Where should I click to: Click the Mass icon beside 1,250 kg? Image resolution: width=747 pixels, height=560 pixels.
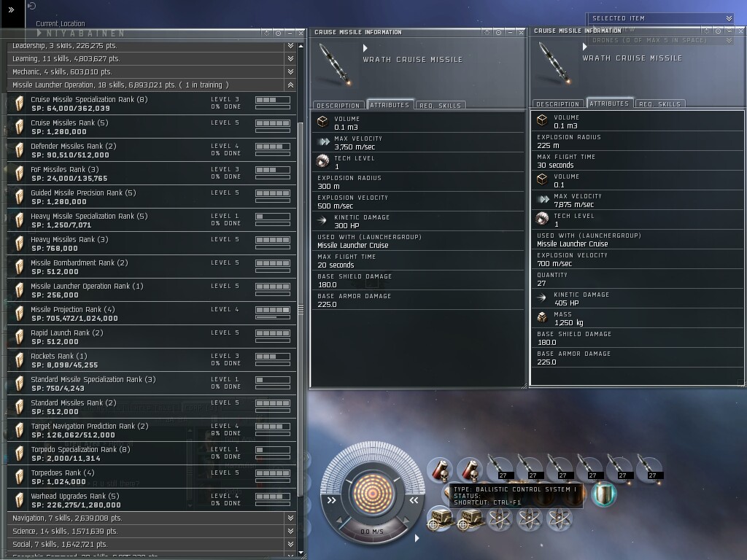coord(542,317)
